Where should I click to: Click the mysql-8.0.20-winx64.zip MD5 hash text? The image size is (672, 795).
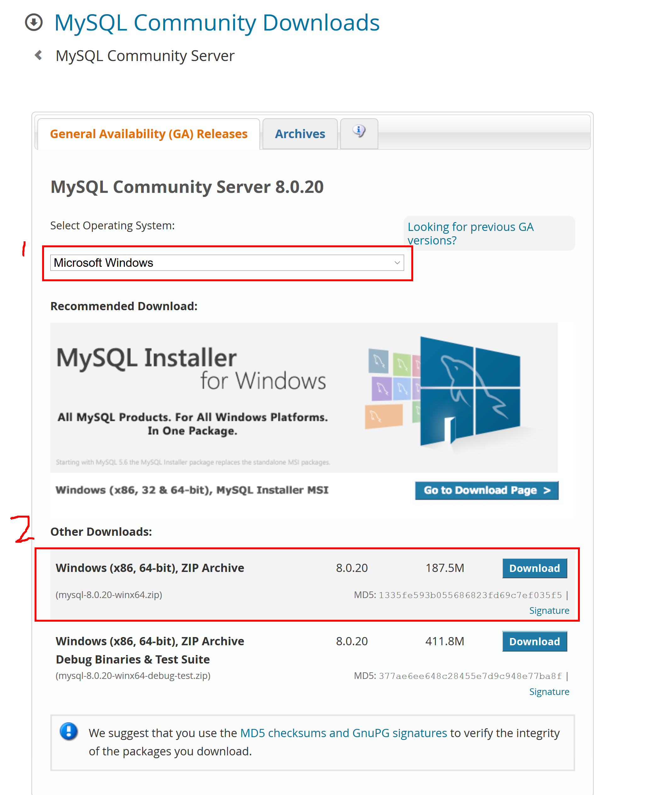coord(470,595)
